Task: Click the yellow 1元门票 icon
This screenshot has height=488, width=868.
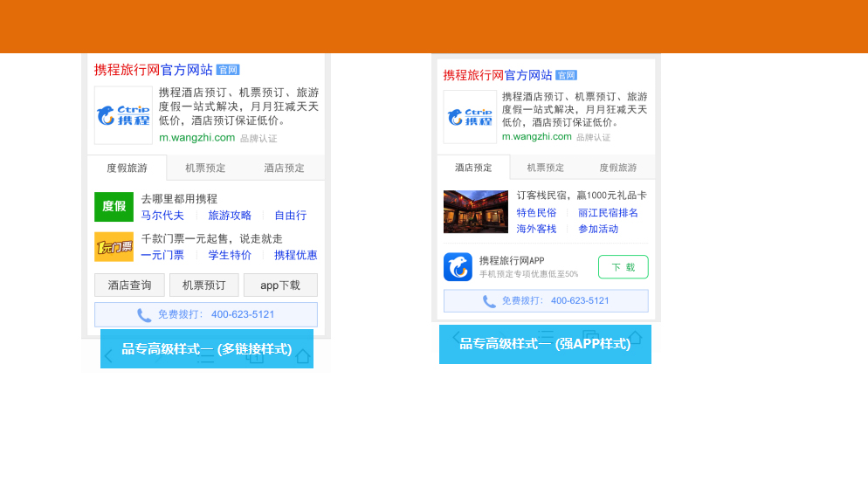Action: (114, 247)
